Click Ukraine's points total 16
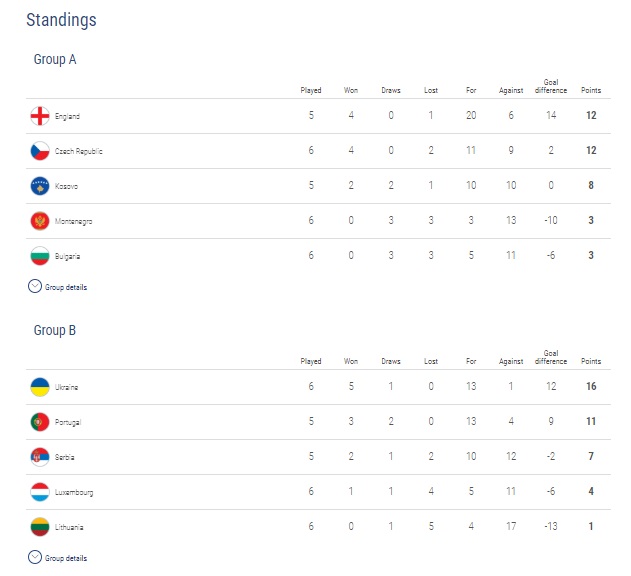Viewport: 631px width, 576px height. coord(591,386)
